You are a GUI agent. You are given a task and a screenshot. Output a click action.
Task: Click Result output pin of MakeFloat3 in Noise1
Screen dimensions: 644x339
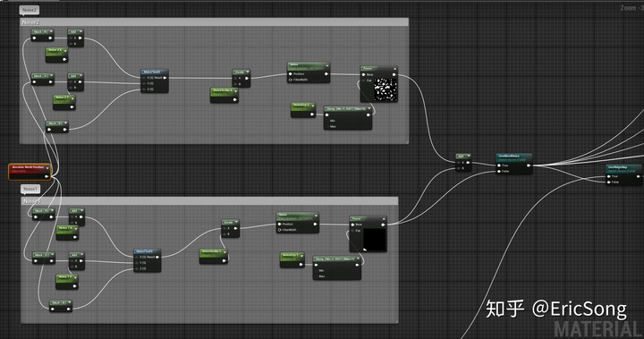[157, 258]
